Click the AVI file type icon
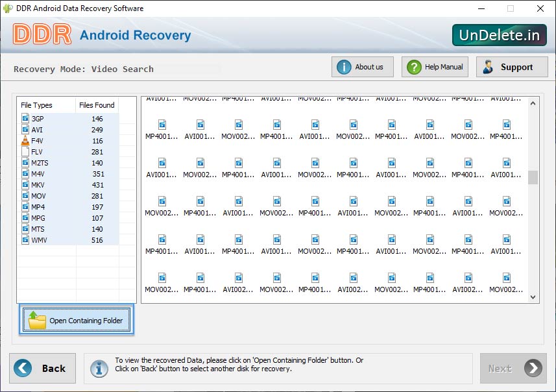The image size is (556, 392). 25,129
